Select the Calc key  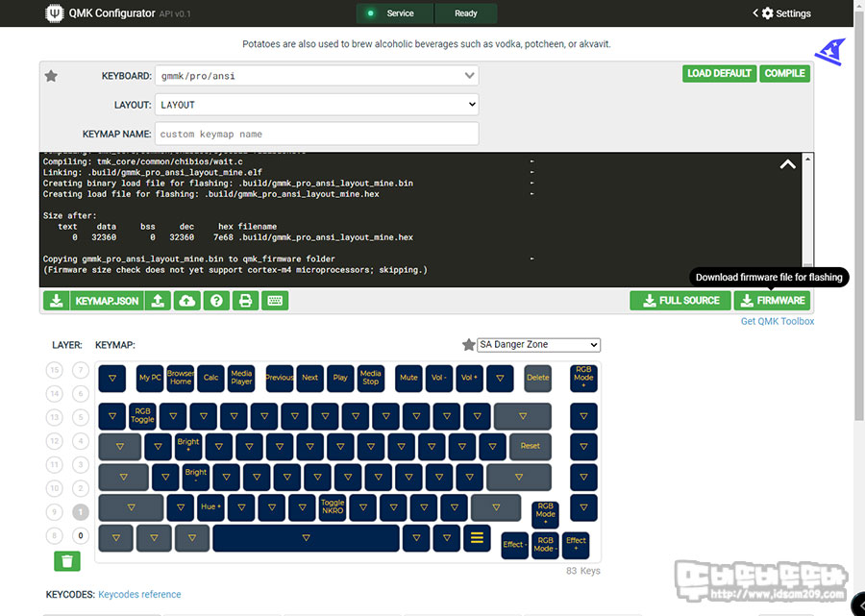[210, 378]
